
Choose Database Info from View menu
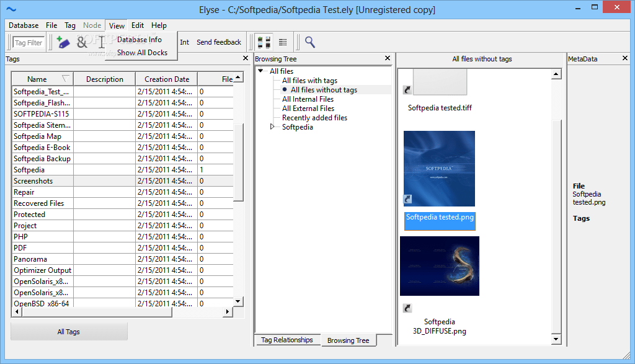(140, 40)
